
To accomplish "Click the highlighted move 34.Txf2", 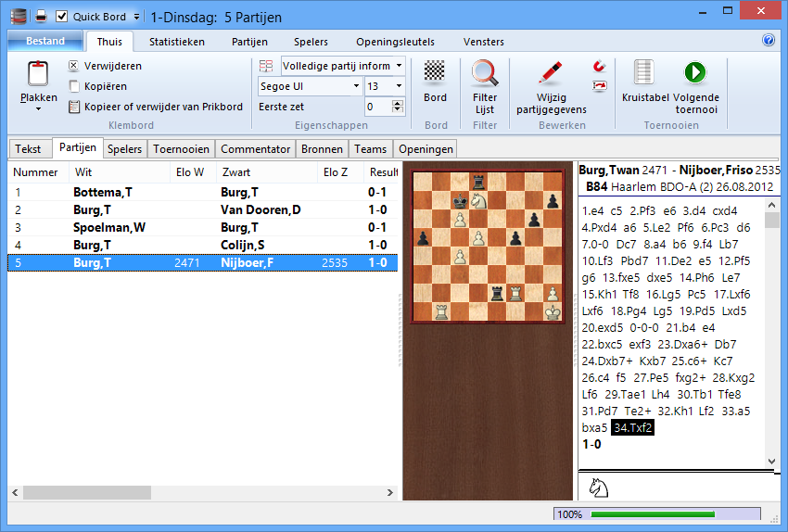I will tap(632, 427).
